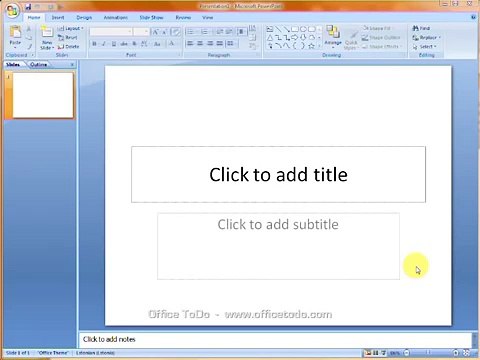Switch to Normal view in status bar
This screenshot has width=480, height=360.
368,353
